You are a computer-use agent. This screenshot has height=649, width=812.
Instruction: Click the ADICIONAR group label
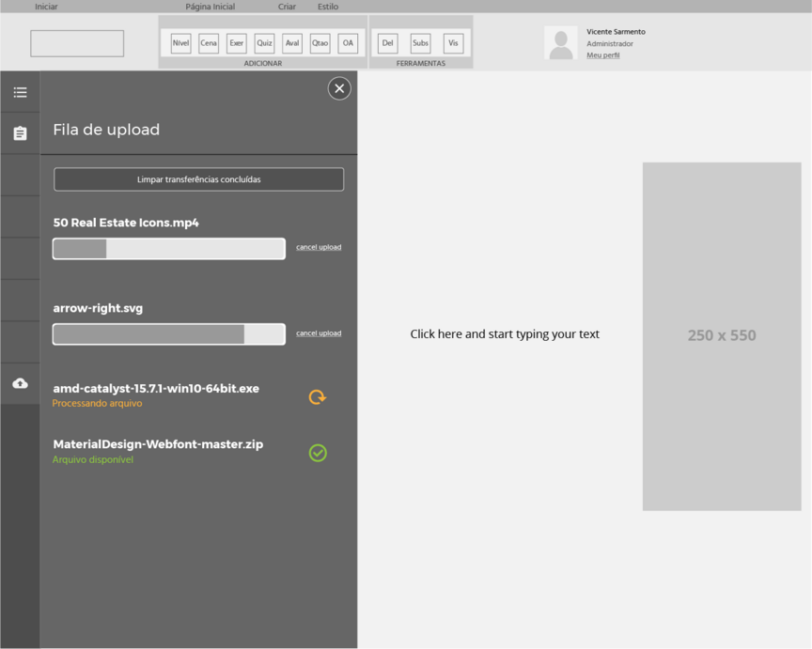[x=263, y=63]
